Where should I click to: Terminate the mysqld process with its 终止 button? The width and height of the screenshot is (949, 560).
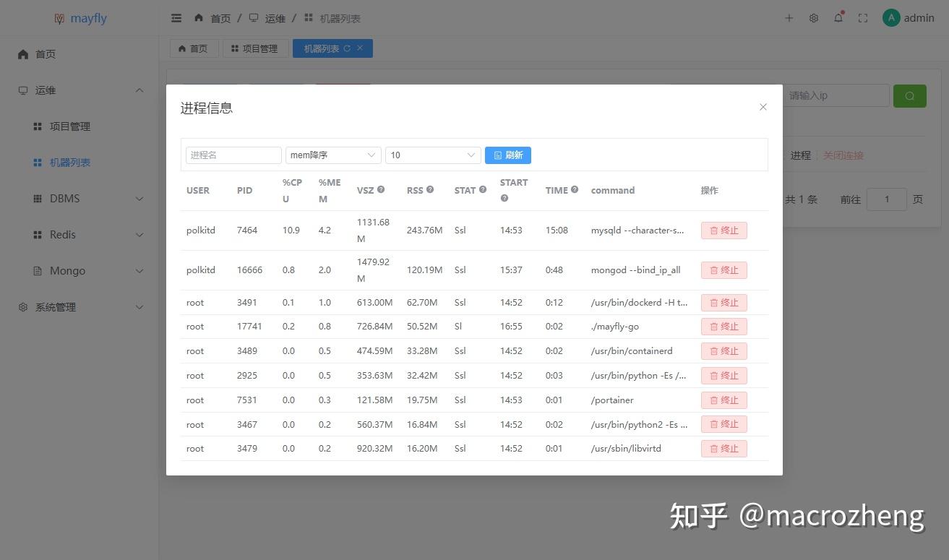coord(723,230)
